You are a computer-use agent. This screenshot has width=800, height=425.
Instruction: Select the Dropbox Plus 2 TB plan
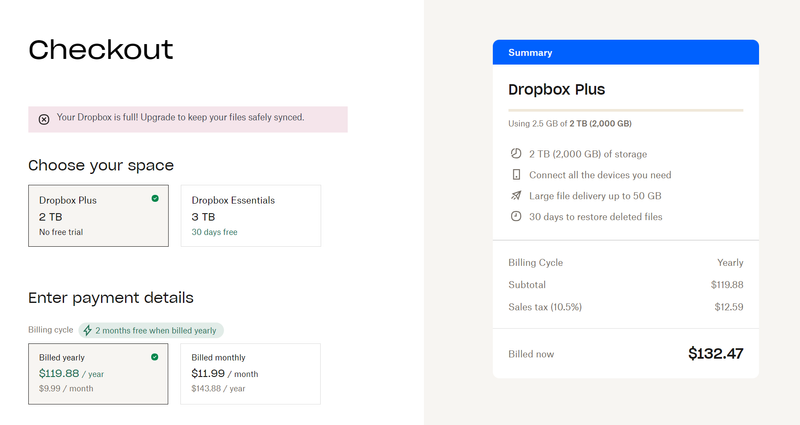coord(98,215)
